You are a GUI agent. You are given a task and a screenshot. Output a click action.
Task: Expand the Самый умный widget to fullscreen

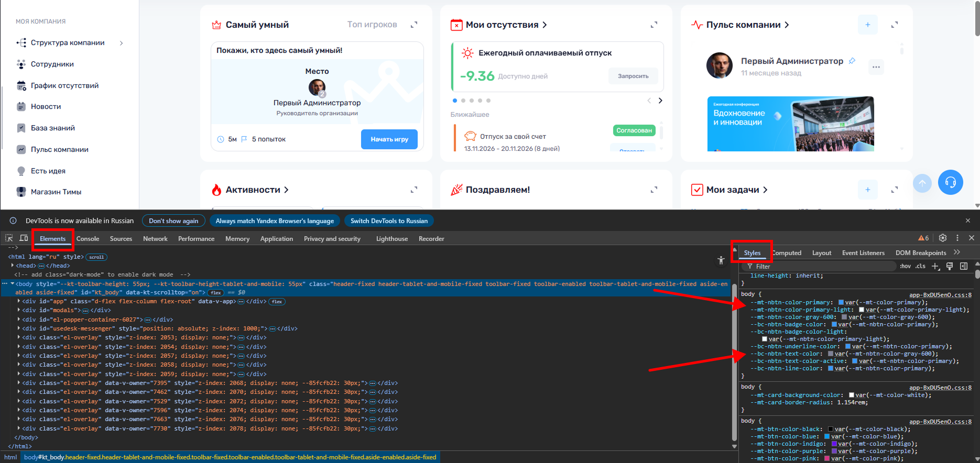pos(414,25)
